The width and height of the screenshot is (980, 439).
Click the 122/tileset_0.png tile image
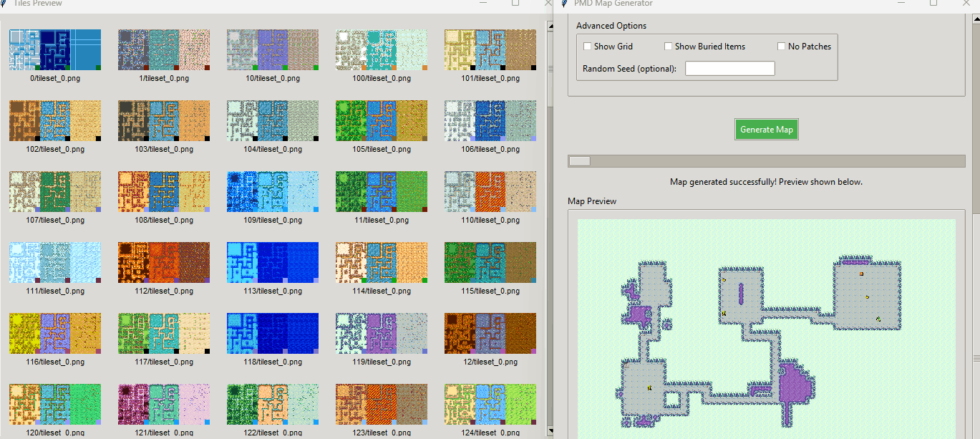point(273,404)
